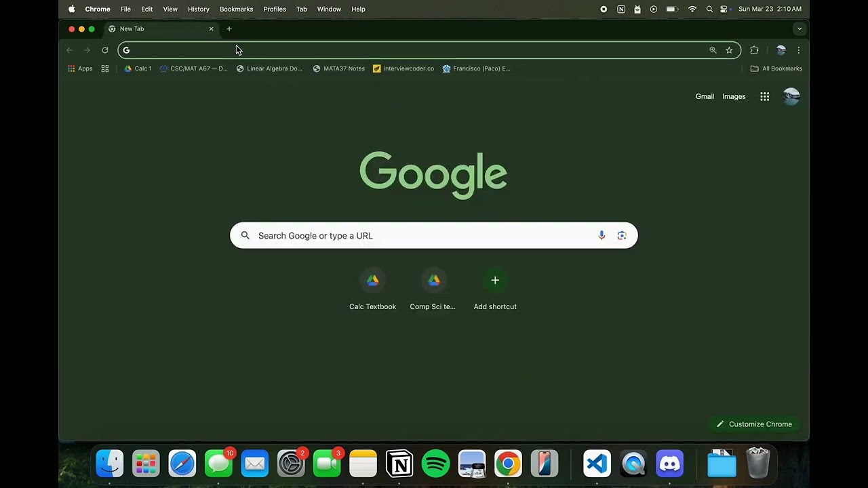Open the Comp Sci shortcut tile
The height and width of the screenshot is (488, 868).
click(x=433, y=290)
